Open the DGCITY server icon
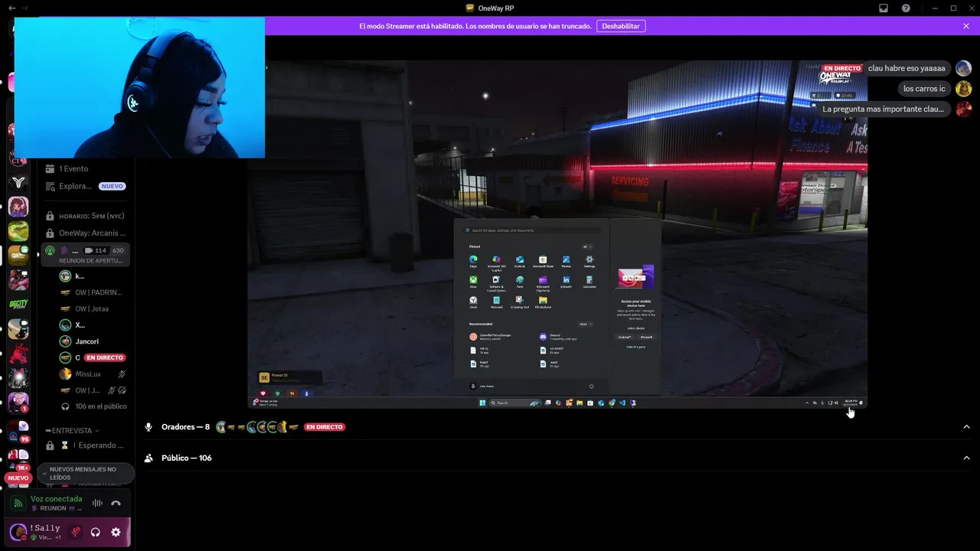 (18, 305)
